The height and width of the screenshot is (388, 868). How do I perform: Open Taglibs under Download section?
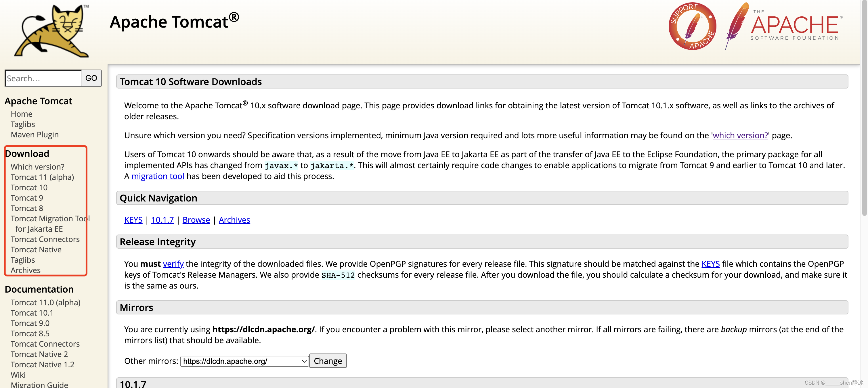[22, 260]
